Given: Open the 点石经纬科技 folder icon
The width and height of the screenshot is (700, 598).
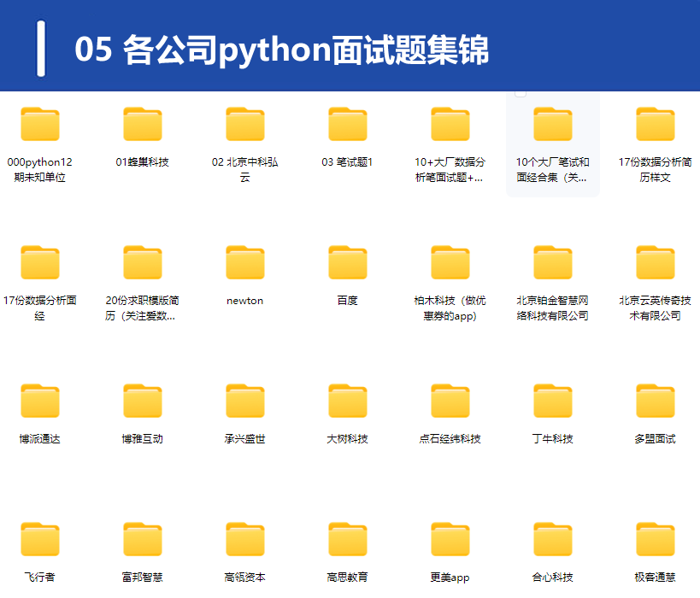Looking at the screenshot, I should (450, 401).
